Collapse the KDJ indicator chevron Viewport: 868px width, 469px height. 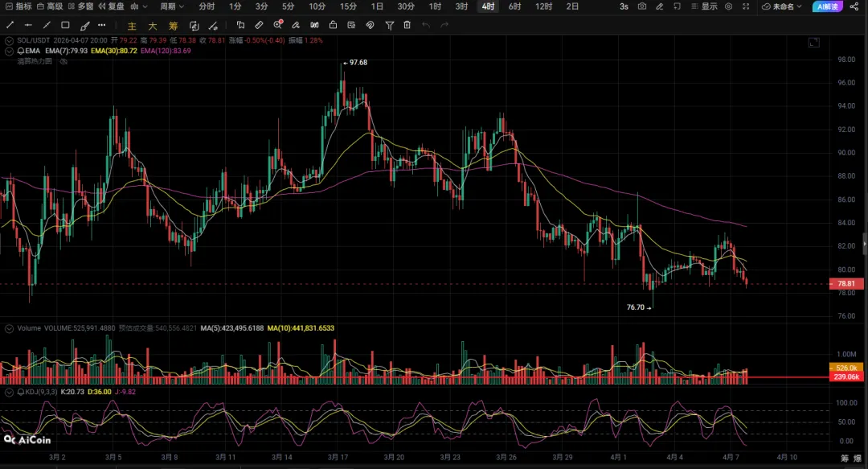click(9, 392)
